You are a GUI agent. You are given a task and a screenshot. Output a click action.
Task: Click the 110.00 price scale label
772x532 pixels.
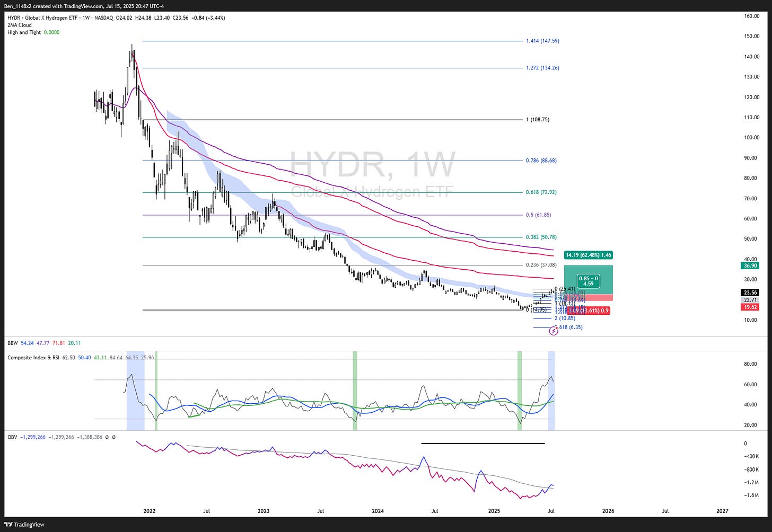click(752, 118)
